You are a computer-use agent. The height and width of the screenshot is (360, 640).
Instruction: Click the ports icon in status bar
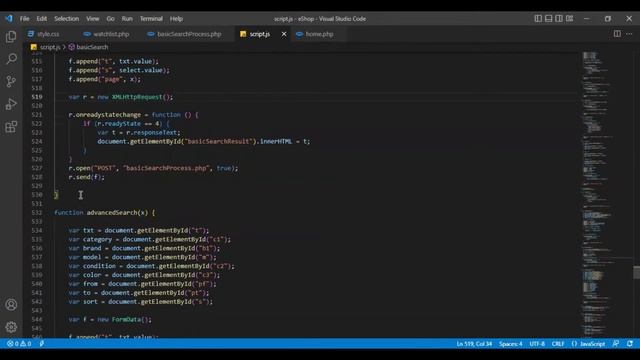42,344
